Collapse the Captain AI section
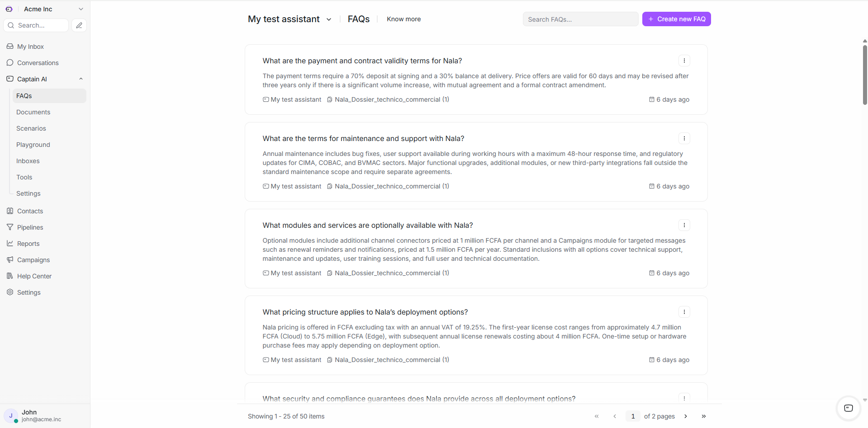Viewport: 868px width, 428px height. (81, 79)
